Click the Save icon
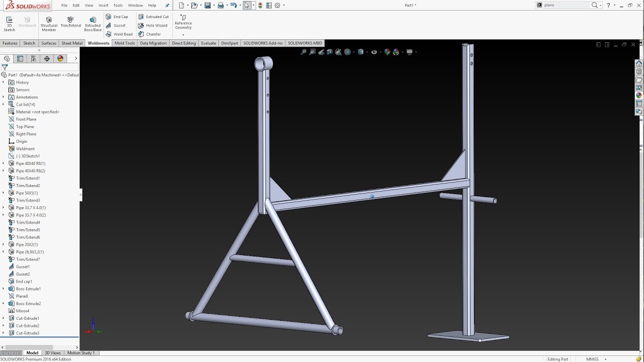The height and width of the screenshot is (362, 644). coord(207,5)
